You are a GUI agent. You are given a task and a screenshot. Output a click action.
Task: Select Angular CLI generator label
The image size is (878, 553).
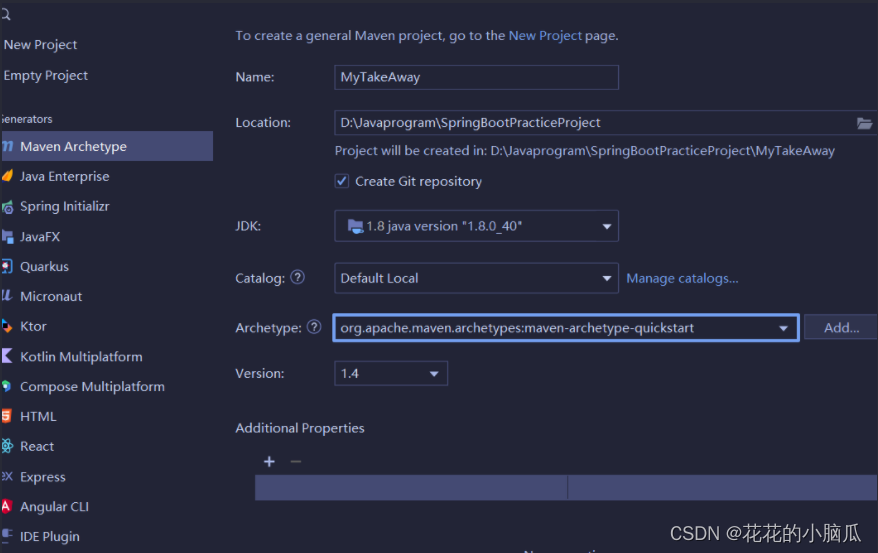click(x=54, y=507)
